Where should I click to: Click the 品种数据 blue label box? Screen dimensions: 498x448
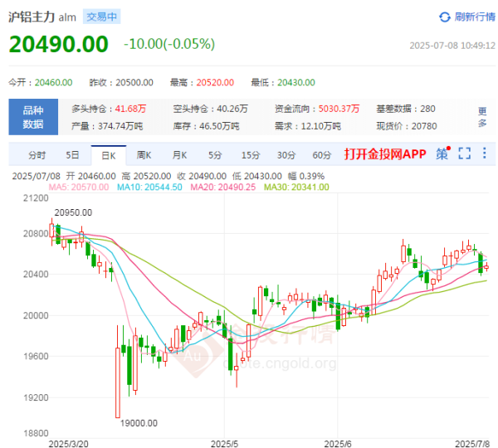click(x=33, y=117)
